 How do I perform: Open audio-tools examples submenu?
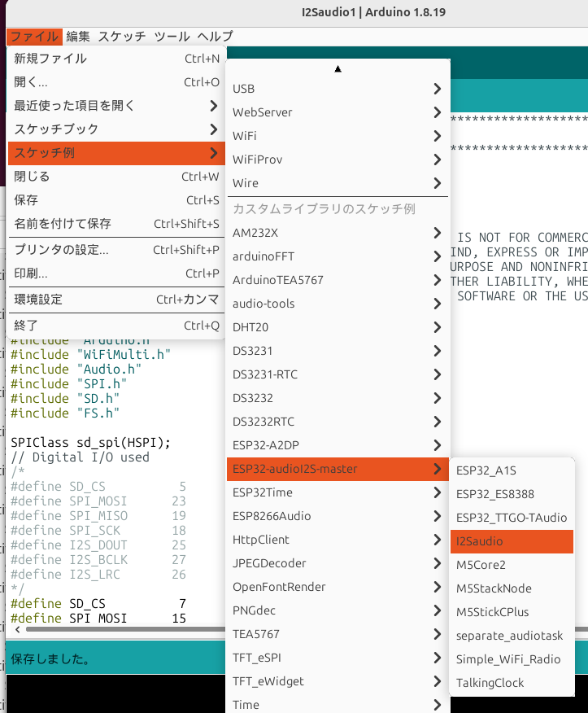338,304
